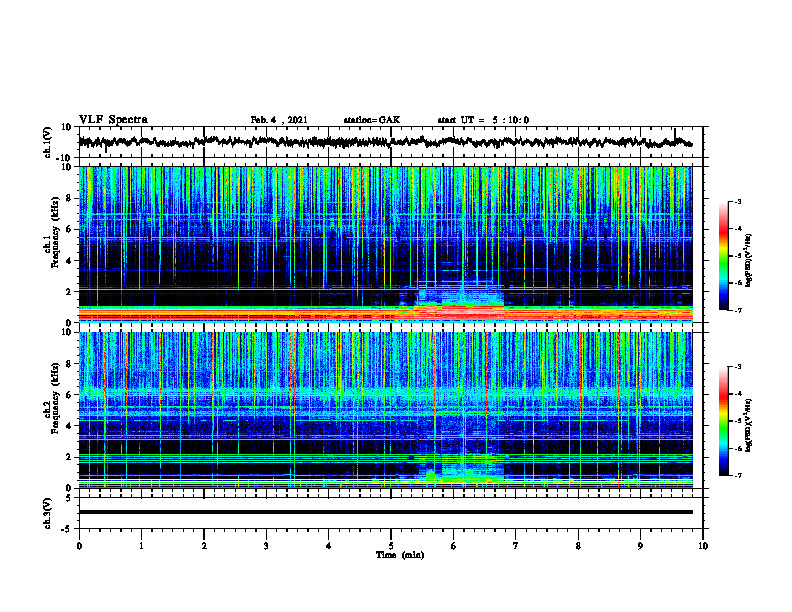Screen dimensions: 792x612
Task: Click the 'VLF Spectra' plot title
Action: click(113, 120)
